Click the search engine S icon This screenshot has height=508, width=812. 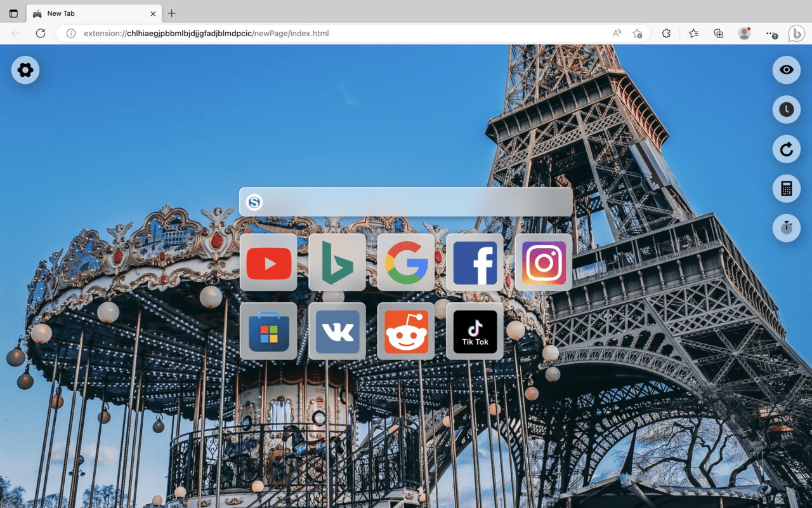[x=254, y=203]
